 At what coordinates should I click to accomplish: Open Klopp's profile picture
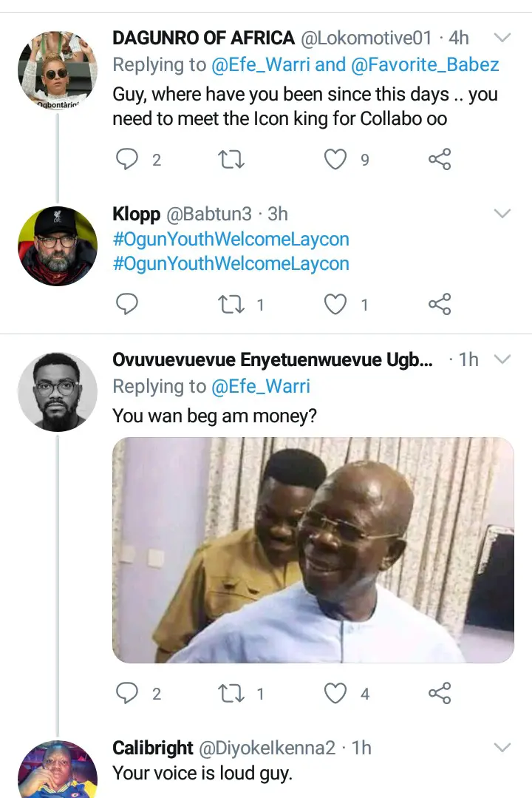pyautogui.click(x=57, y=246)
